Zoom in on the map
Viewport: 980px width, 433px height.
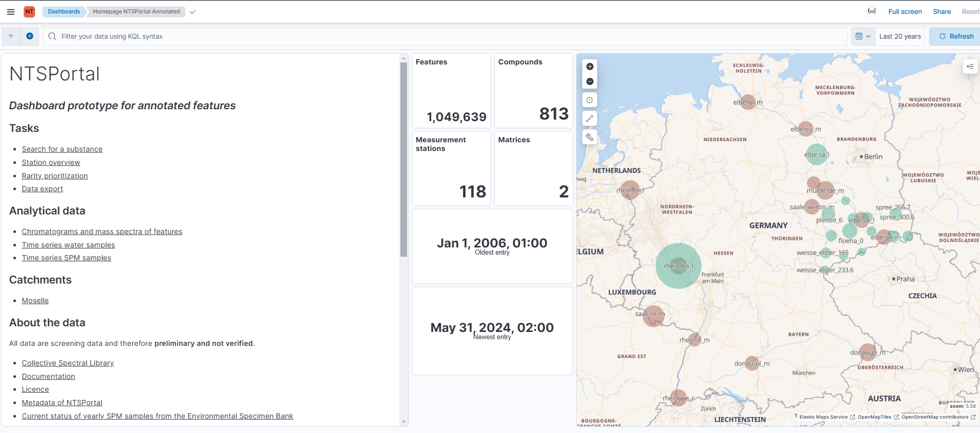589,66
